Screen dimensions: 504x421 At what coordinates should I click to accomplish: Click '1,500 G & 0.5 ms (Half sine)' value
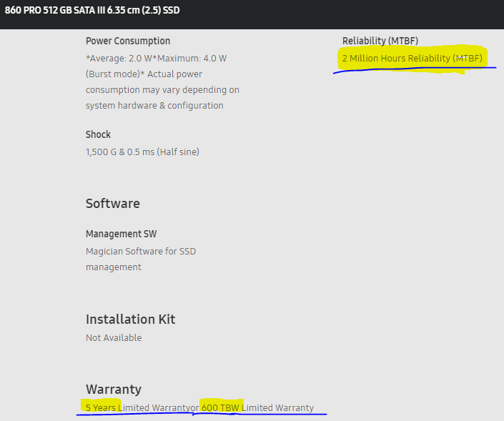pos(142,152)
